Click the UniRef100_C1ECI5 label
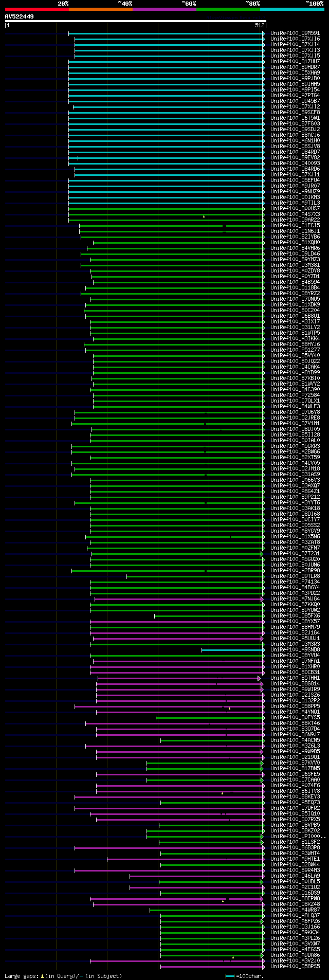Screen dimensions: 329x980 pyautogui.click(x=295, y=225)
